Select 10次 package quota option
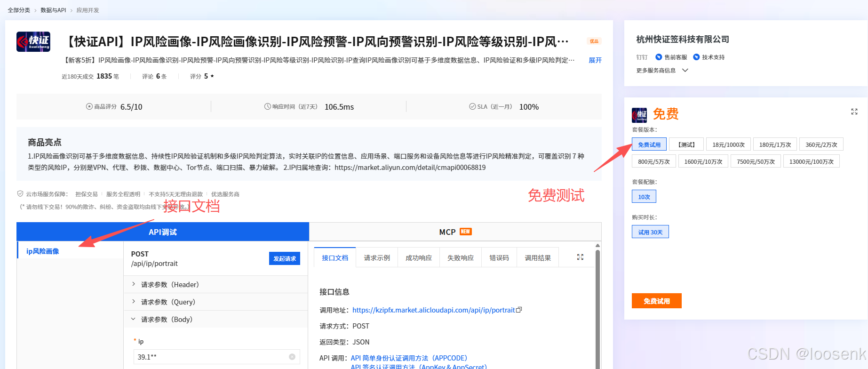 pos(644,196)
